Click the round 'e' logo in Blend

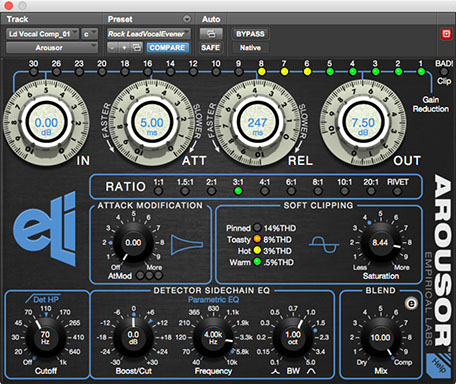point(412,303)
